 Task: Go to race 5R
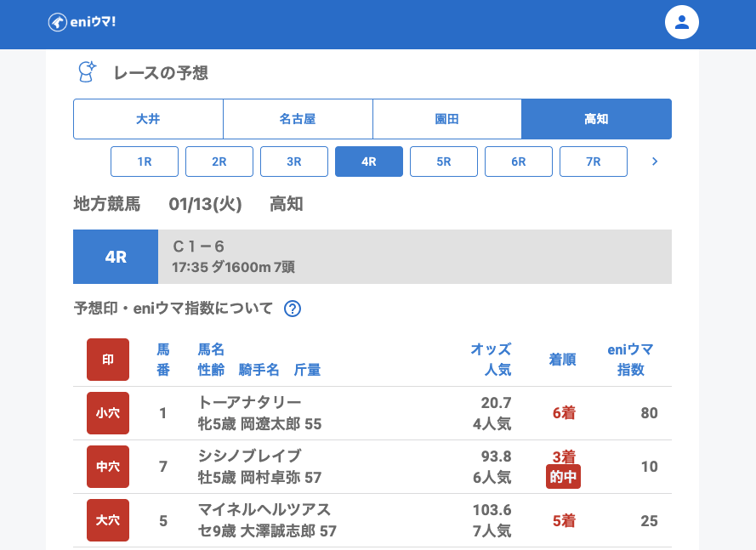(444, 162)
